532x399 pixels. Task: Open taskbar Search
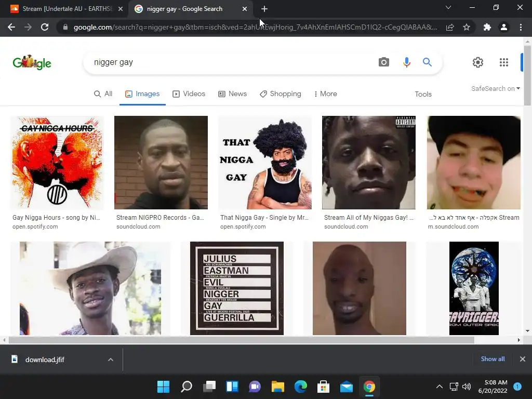pyautogui.click(x=187, y=387)
